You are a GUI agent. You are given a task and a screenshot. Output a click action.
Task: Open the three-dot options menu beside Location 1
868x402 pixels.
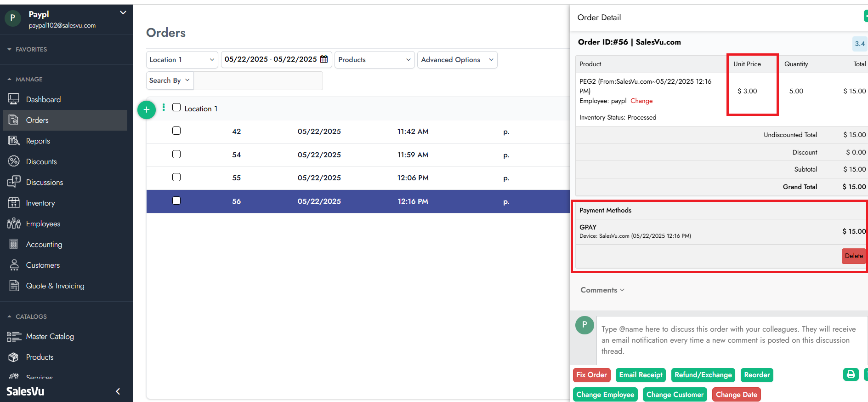pos(164,108)
